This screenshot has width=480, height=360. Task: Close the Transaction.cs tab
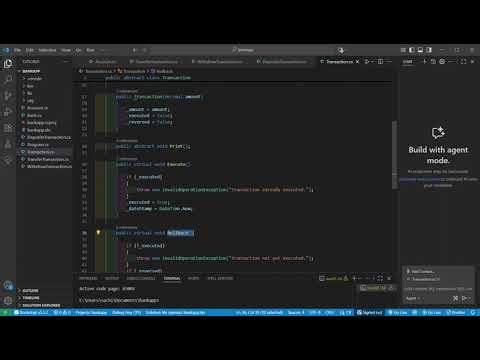[x=357, y=62]
